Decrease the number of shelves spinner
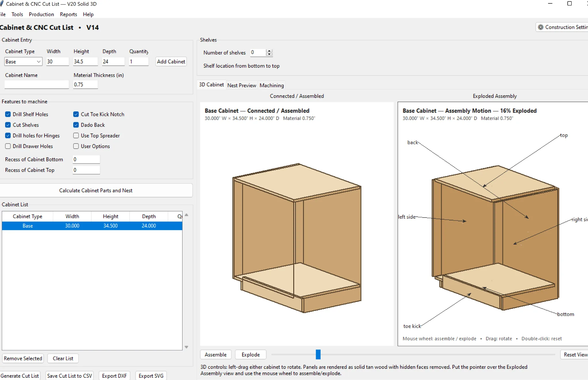Screen dimensions: 588x380 (269, 54)
